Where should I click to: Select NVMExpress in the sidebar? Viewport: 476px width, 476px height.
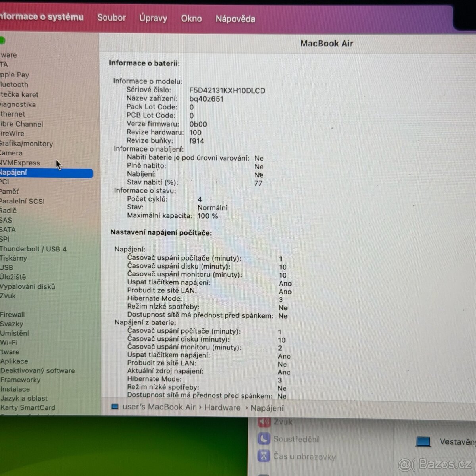[x=20, y=163]
